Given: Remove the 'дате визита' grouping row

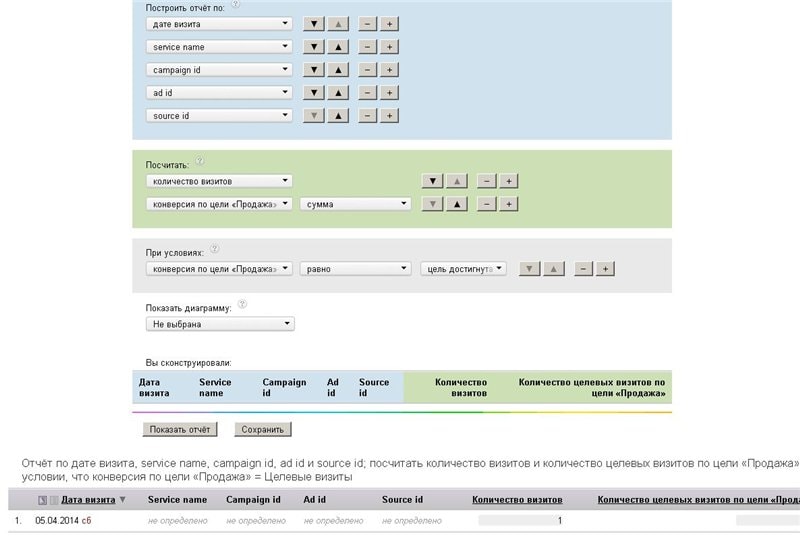Looking at the screenshot, I should coord(367,23).
